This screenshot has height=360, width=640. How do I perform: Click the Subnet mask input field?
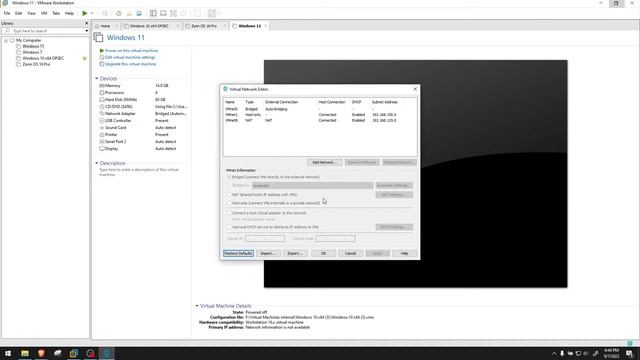(336, 238)
